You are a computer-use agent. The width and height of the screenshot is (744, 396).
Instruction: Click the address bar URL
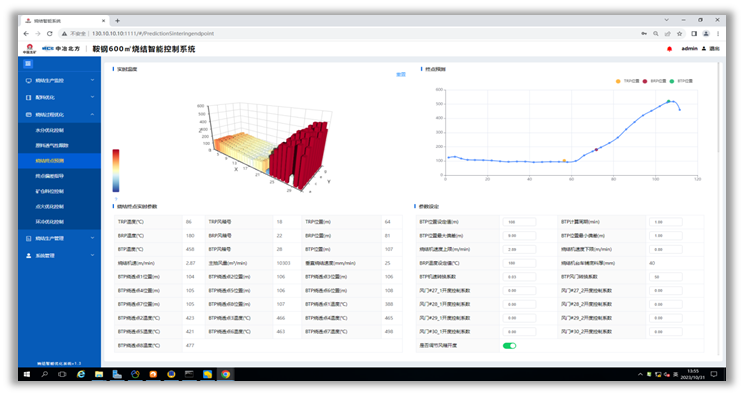pyautogui.click(x=153, y=34)
